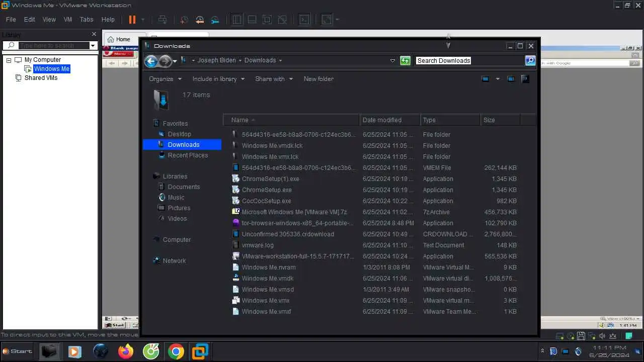Viewport: 644px width, 362px height.
Task: Open the Organize menu
Action: (x=165, y=79)
